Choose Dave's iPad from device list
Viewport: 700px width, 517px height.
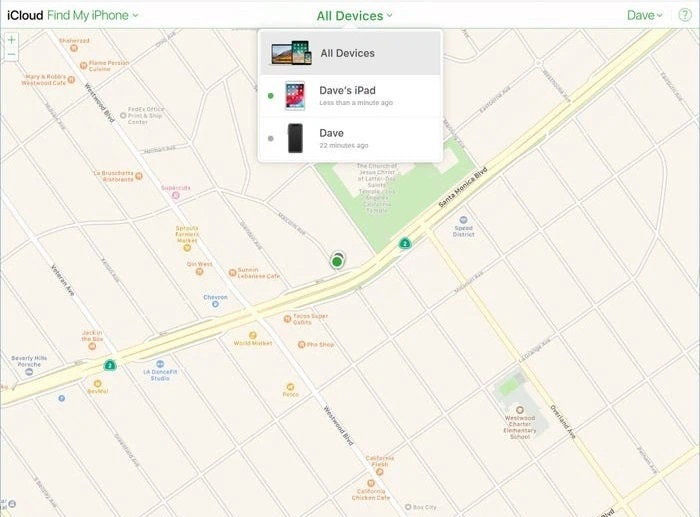pyautogui.click(x=350, y=95)
